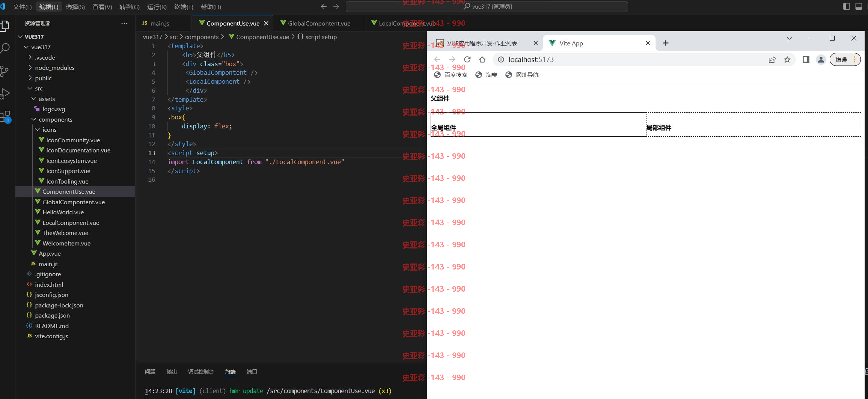Close the ComponentUse.vue editor tab

pyautogui.click(x=266, y=23)
